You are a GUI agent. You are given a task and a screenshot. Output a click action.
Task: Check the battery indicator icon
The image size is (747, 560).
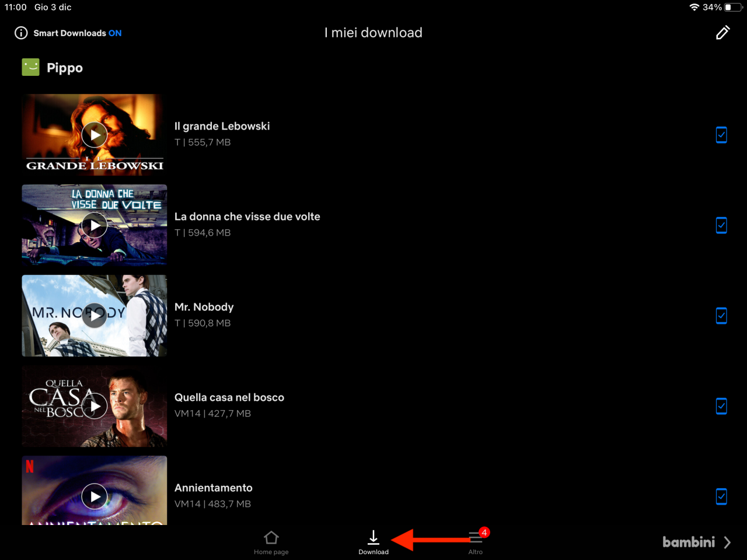coord(733,7)
